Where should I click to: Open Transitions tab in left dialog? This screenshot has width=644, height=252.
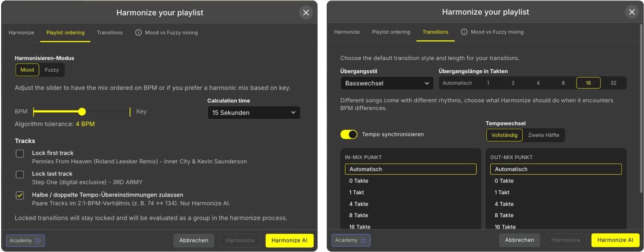pos(110,33)
